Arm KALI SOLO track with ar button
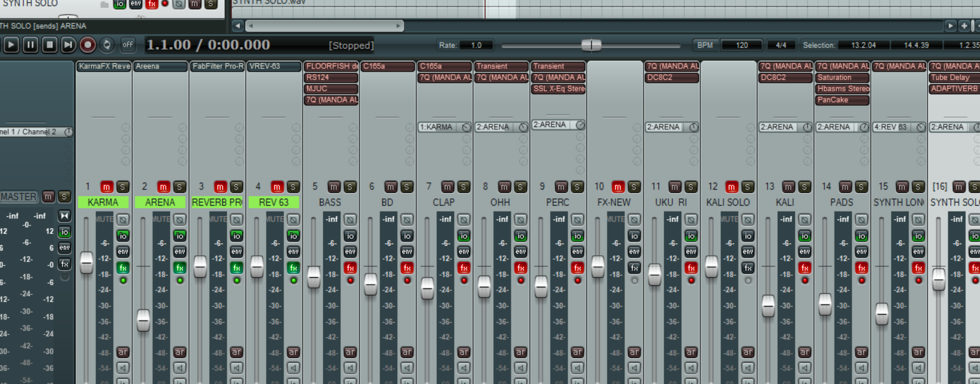Screen dimensions: 980x384 748,352
